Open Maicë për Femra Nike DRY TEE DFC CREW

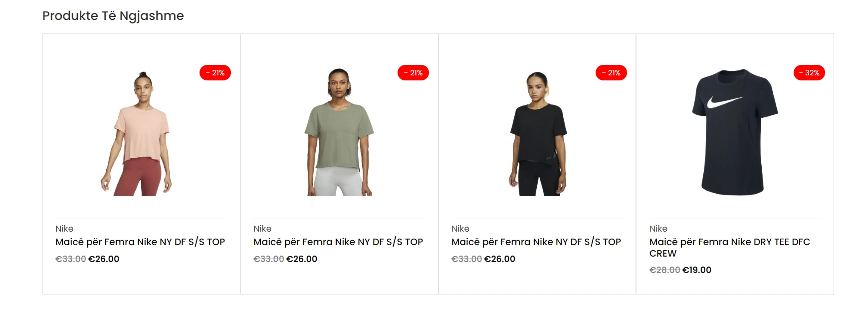coord(730,248)
